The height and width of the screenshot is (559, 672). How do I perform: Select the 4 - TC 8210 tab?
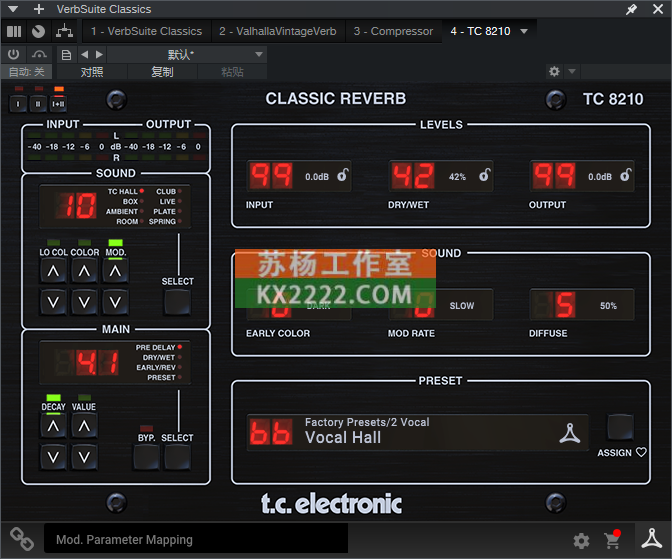[x=480, y=31]
